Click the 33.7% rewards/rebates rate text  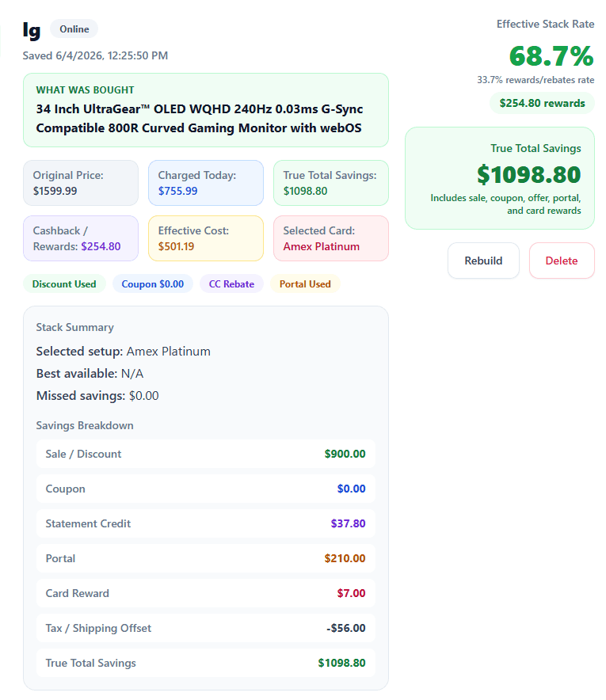(535, 80)
